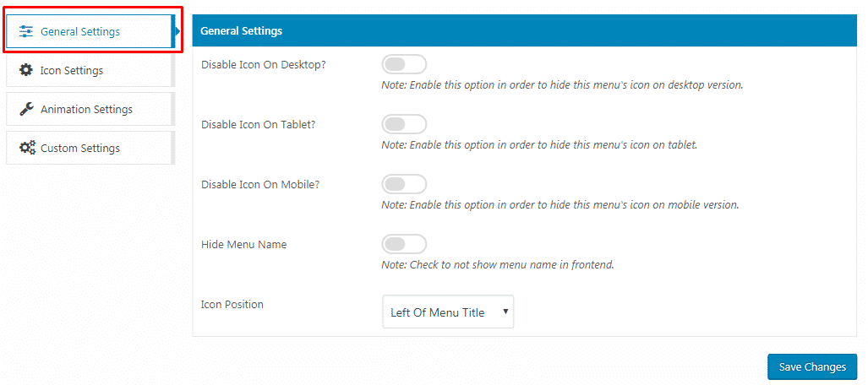
Task: Open the Animation Settings tab
Action: coord(90,109)
